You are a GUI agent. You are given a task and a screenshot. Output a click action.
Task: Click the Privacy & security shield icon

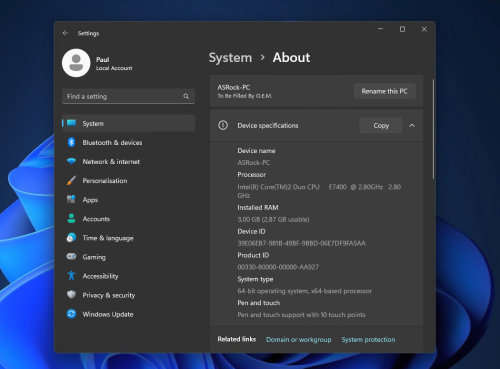tap(71, 295)
